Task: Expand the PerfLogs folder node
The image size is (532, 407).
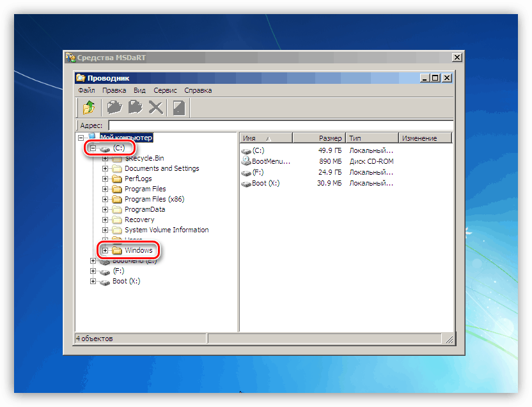Action: pyautogui.click(x=105, y=179)
